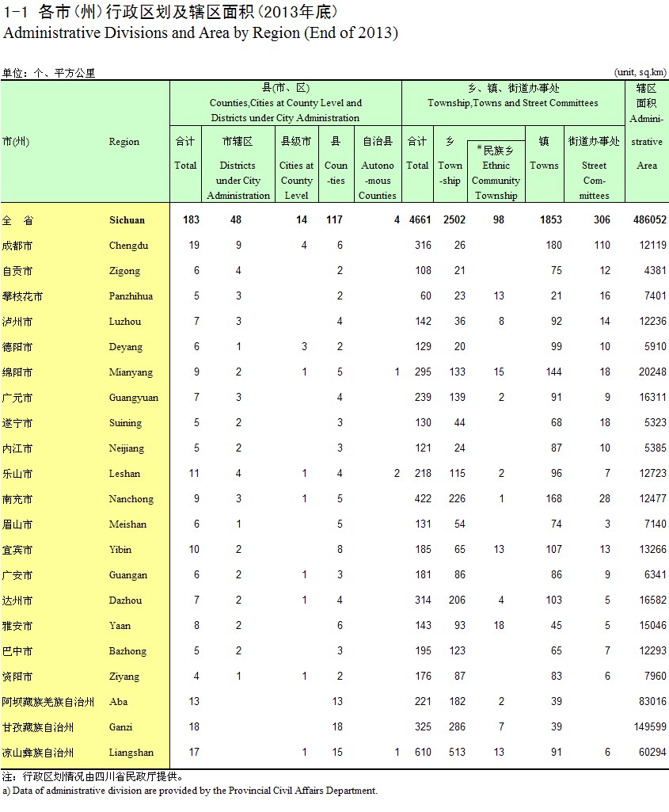669x812 pixels.
Task: Click 'Autonomous Counties' column header
Action: tap(377, 180)
